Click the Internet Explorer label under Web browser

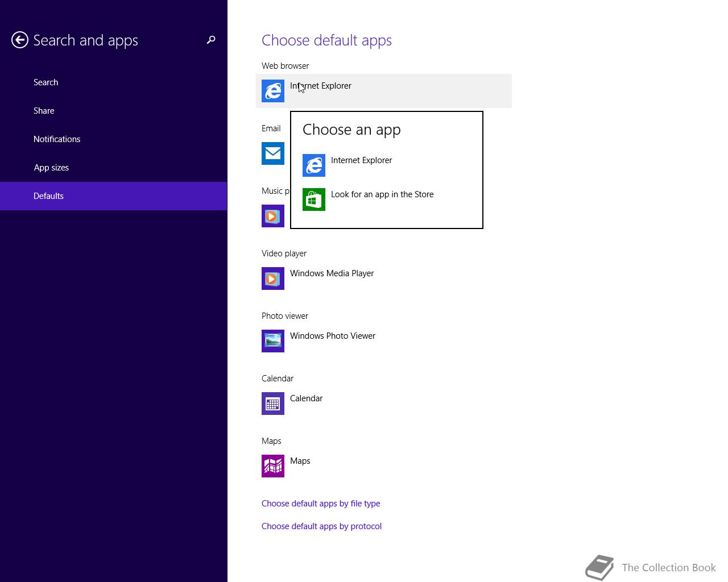(321, 86)
